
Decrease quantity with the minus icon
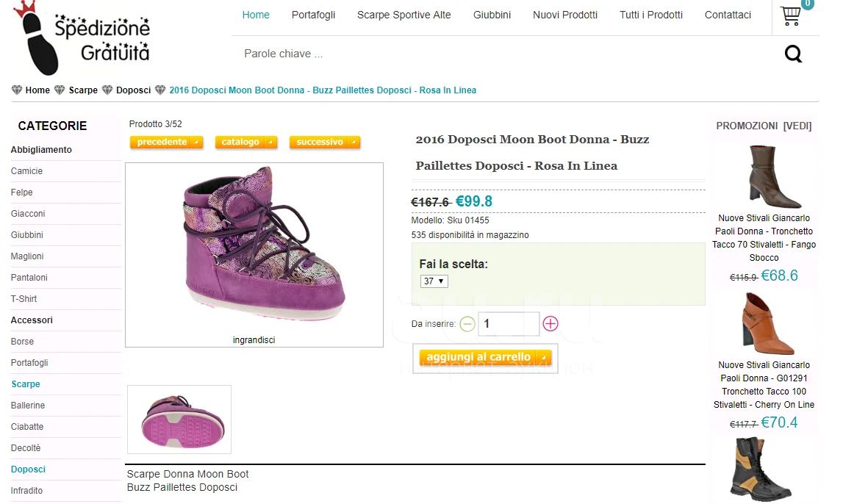(467, 324)
